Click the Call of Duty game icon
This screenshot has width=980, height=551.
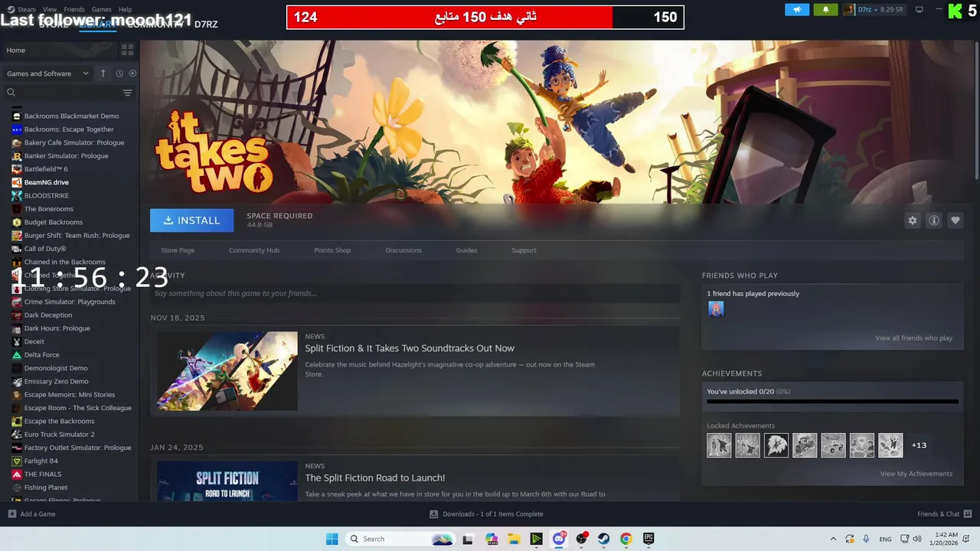click(x=17, y=249)
